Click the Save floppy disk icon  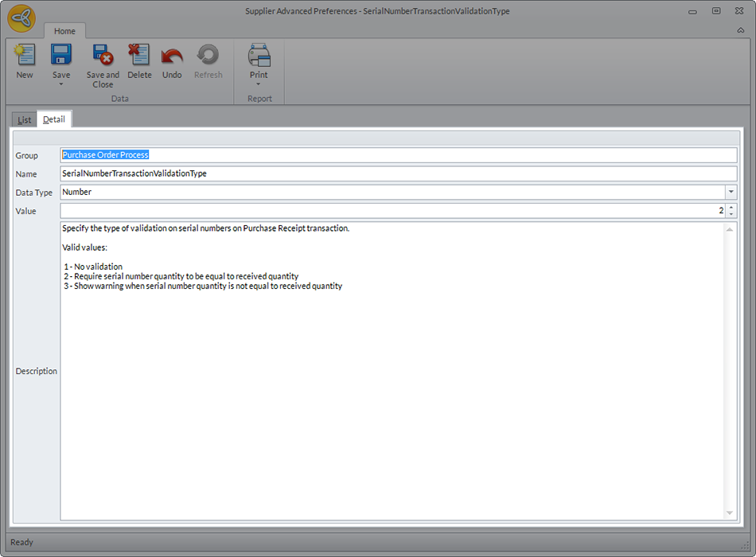pos(61,56)
